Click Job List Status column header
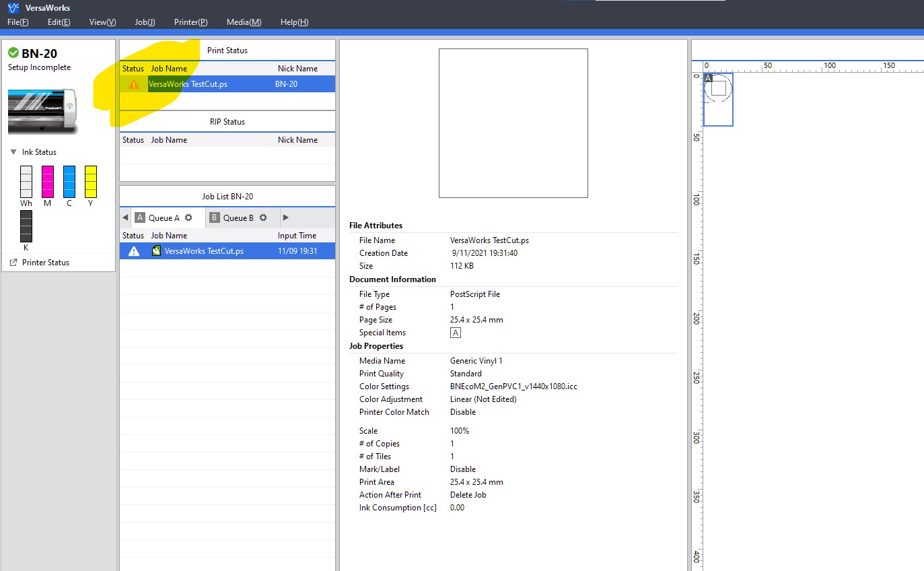Screen dimensions: 924x571 point(133,236)
